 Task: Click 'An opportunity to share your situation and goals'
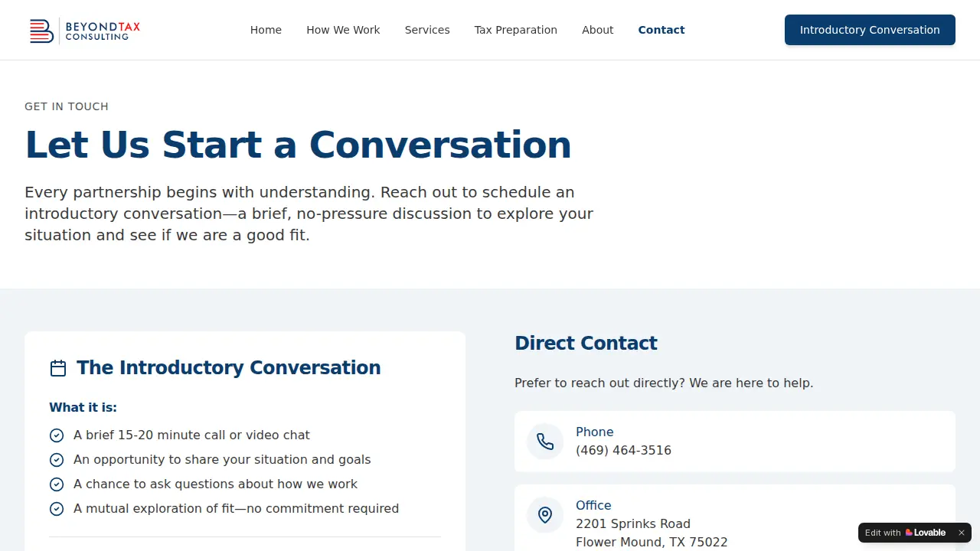(222, 460)
